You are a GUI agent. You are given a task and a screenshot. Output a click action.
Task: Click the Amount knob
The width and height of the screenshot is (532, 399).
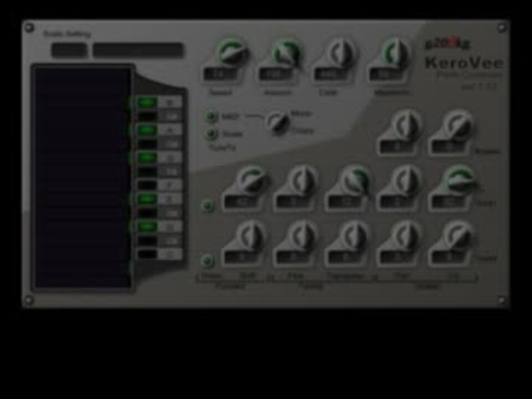pyautogui.click(x=287, y=53)
